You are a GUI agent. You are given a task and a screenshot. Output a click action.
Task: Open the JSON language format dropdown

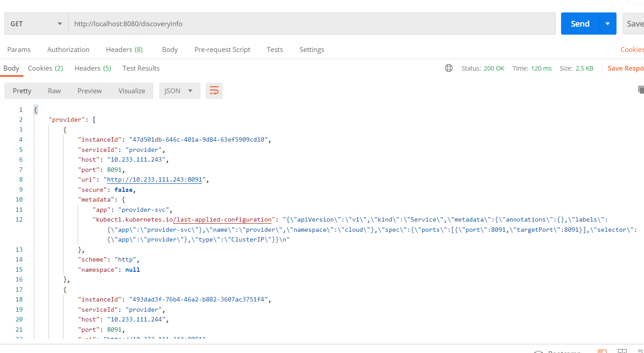pyautogui.click(x=179, y=91)
